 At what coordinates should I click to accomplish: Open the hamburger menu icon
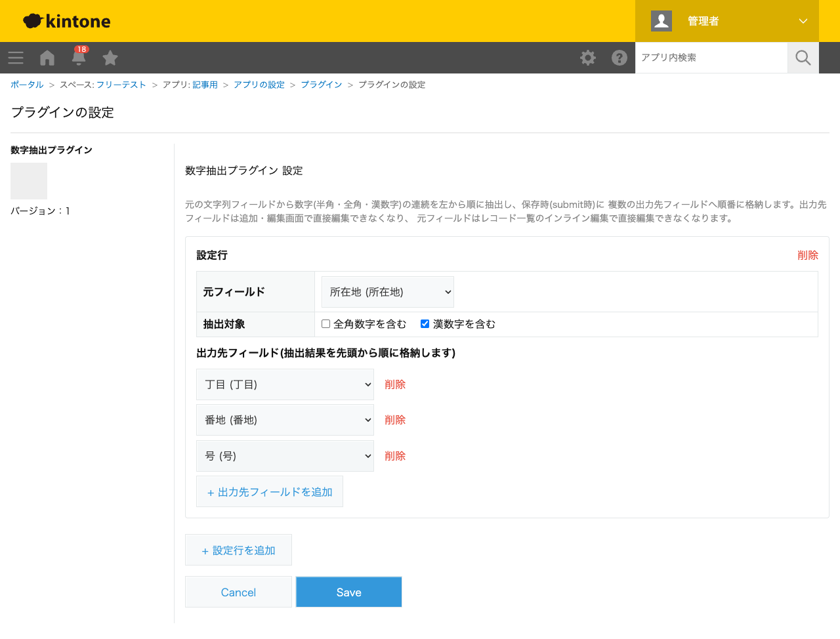pyautogui.click(x=16, y=58)
